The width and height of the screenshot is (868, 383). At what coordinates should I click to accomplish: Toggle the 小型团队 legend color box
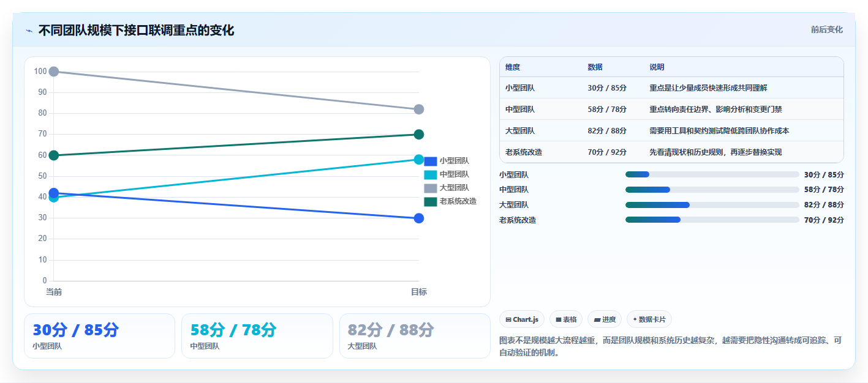[431, 161]
